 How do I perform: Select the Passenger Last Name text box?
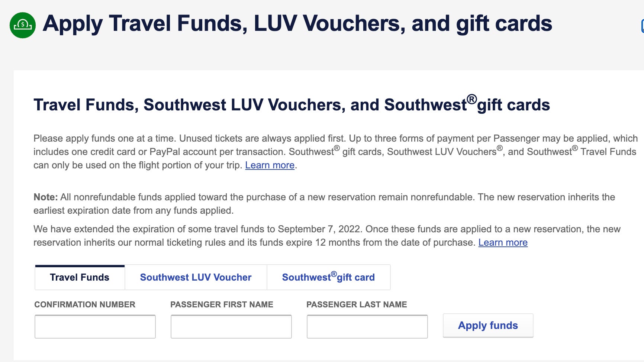(x=367, y=327)
